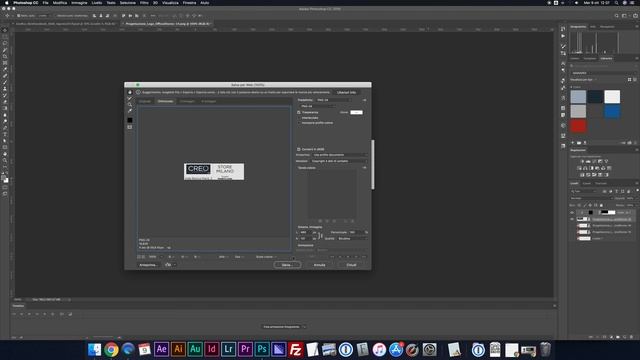
Task: Open After Effects from the dock
Action: coord(161,349)
